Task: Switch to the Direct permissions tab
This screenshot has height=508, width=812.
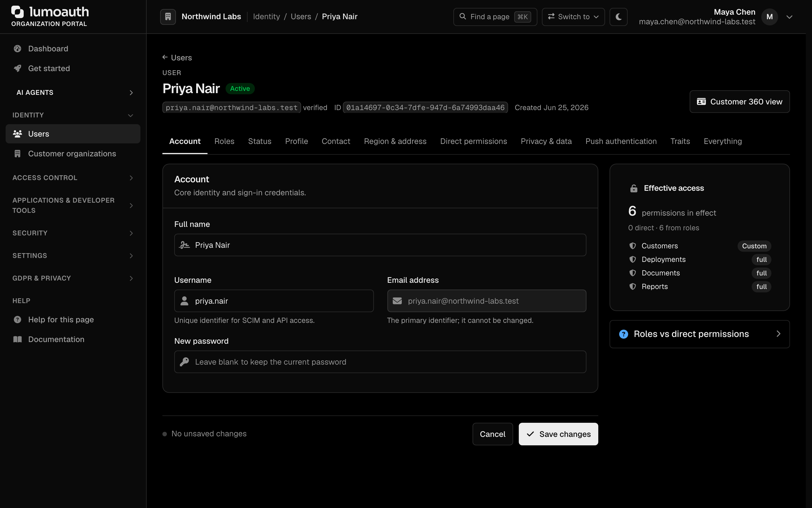Action: [x=473, y=141]
